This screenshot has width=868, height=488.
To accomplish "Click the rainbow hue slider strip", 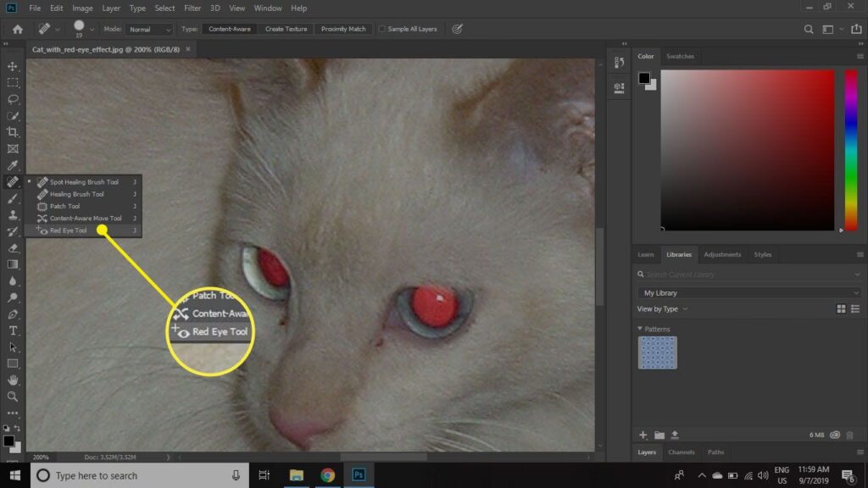I will pyautogui.click(x=851, y=149).
